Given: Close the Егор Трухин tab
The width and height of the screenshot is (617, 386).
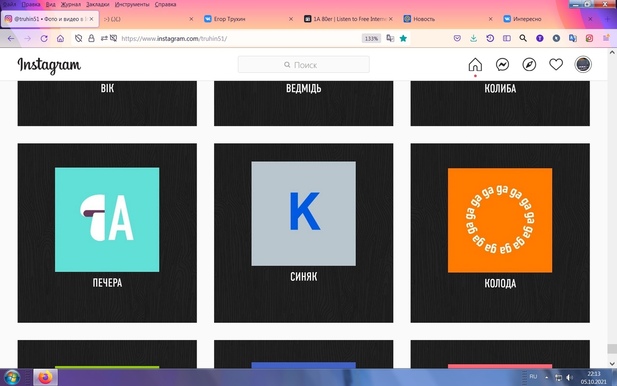Looking at the screenshot, I should (x=291, y=19).
